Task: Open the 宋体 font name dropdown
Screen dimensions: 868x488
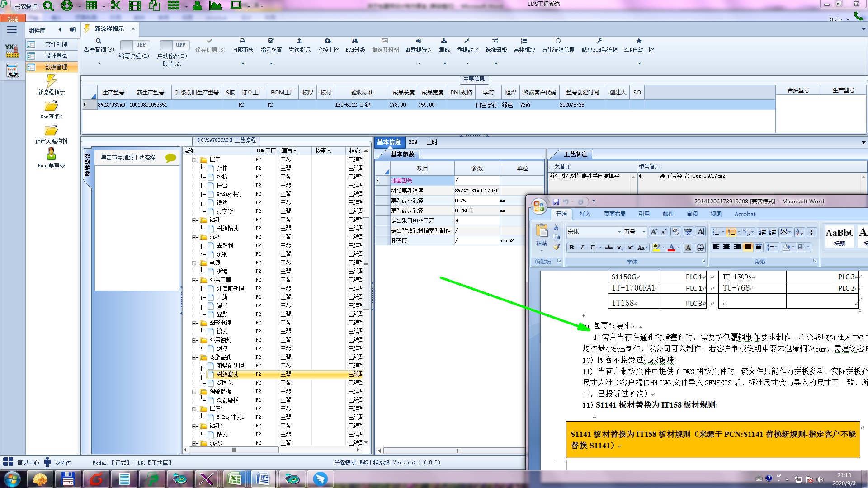Action: [x=619, y=232]
